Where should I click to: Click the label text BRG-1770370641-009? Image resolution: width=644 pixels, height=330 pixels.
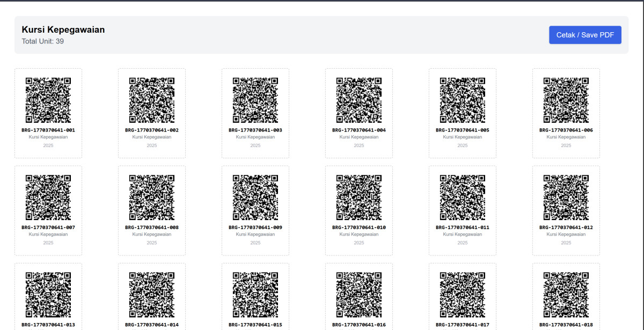255,228
